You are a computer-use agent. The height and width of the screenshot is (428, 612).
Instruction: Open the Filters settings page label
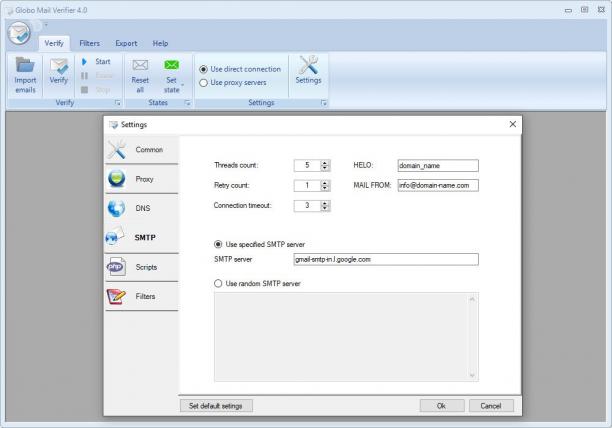click(x=145, y=297)
